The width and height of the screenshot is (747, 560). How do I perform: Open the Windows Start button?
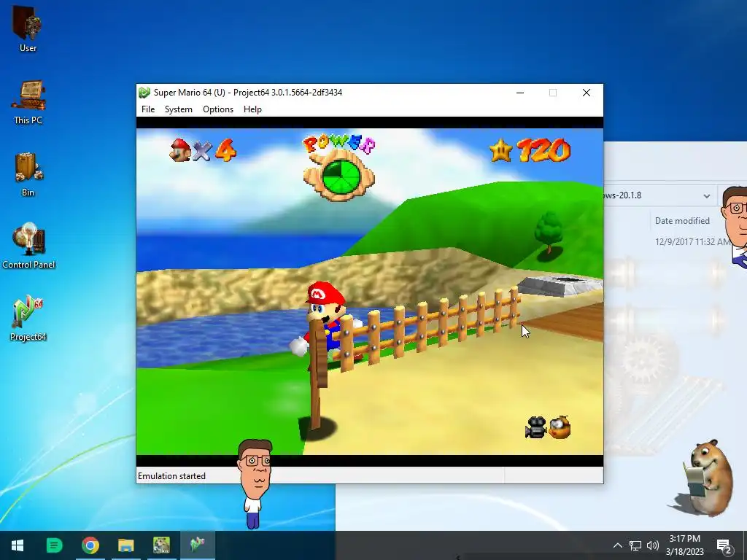pos(18,545)
